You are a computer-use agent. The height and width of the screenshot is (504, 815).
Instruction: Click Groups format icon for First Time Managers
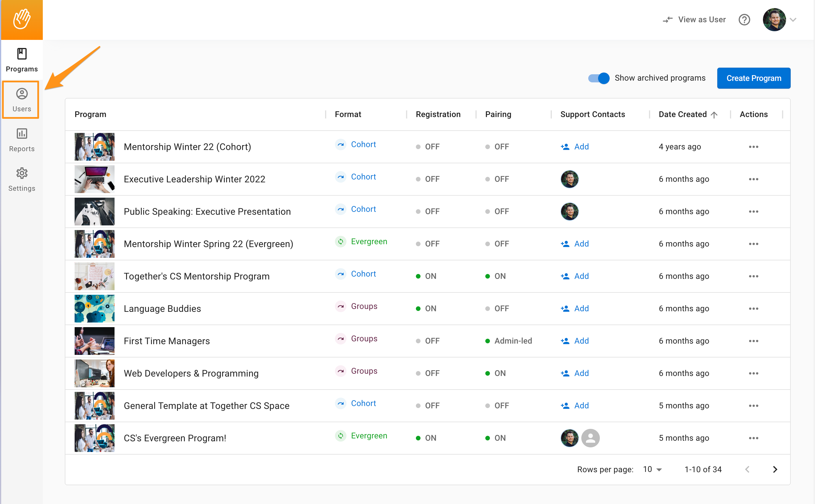(x=340, y=338)
